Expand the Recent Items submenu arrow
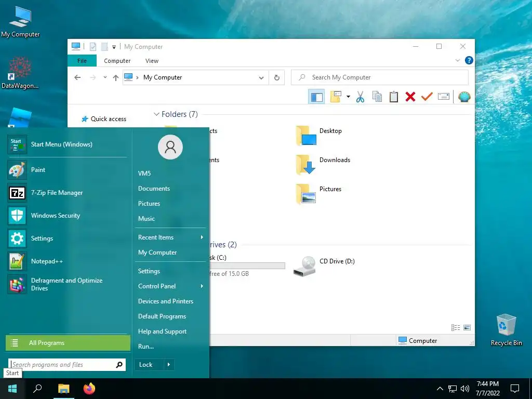The image size is (532, 399). (x=202, y=237)
